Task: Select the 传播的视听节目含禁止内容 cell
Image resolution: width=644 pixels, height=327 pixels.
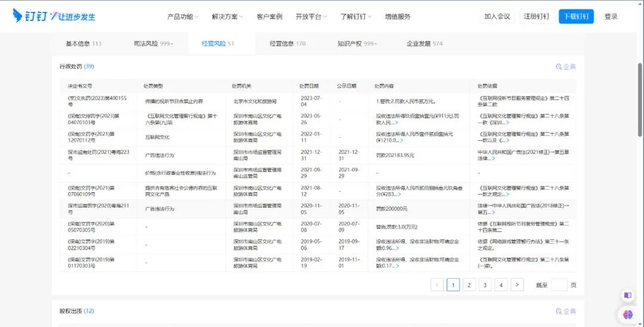Action: [x=174, y=101]
